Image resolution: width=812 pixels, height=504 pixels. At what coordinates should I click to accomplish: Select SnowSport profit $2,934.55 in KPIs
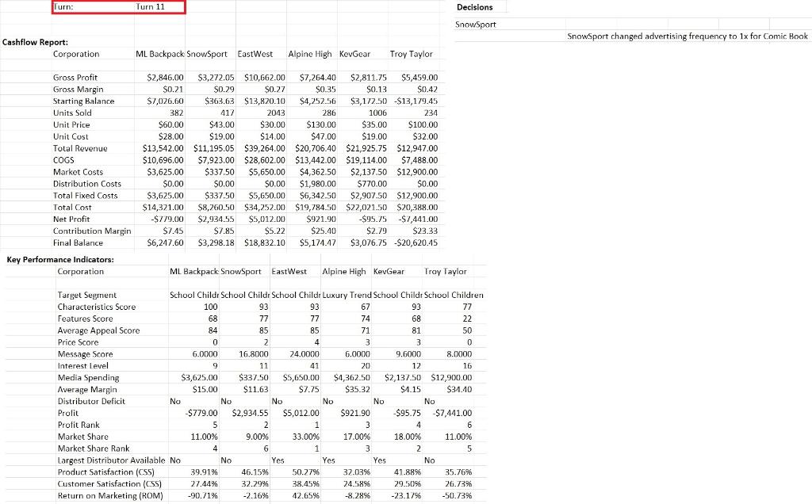coord(250,414)
